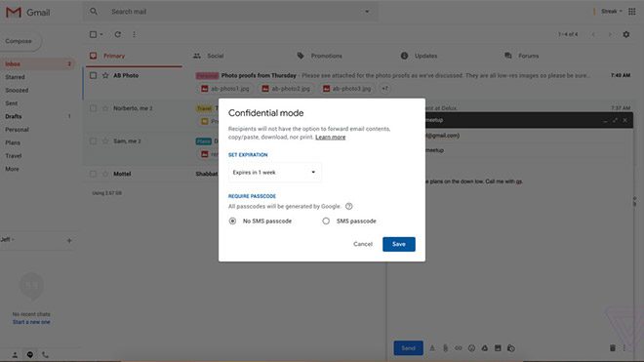Open the Learn more link

click(x=330, y=138)
